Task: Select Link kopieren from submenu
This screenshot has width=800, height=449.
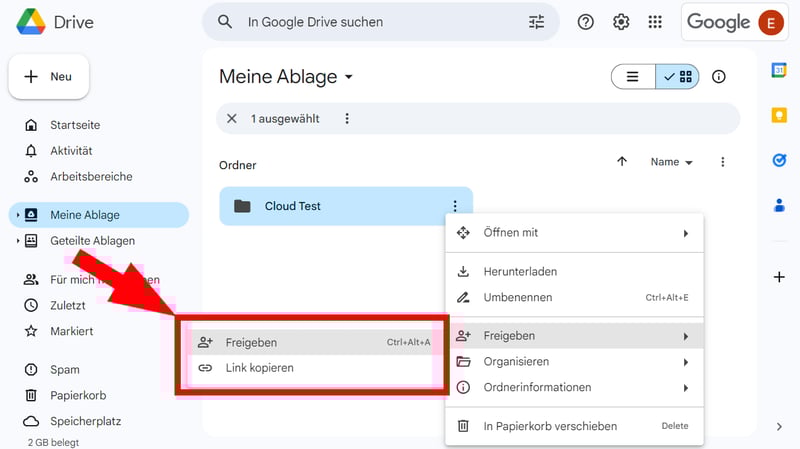Action: pyautogui.click(x=259, y=368)
